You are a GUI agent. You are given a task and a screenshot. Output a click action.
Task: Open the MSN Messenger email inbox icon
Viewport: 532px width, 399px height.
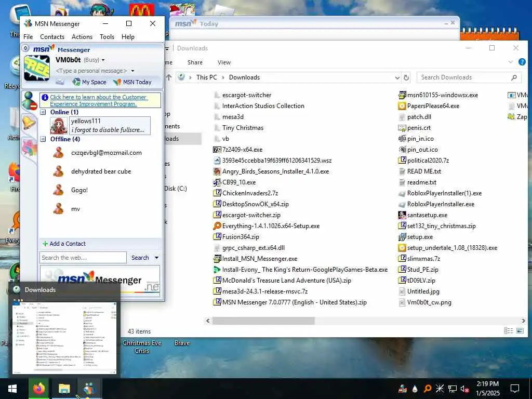[x=60, y=82]
